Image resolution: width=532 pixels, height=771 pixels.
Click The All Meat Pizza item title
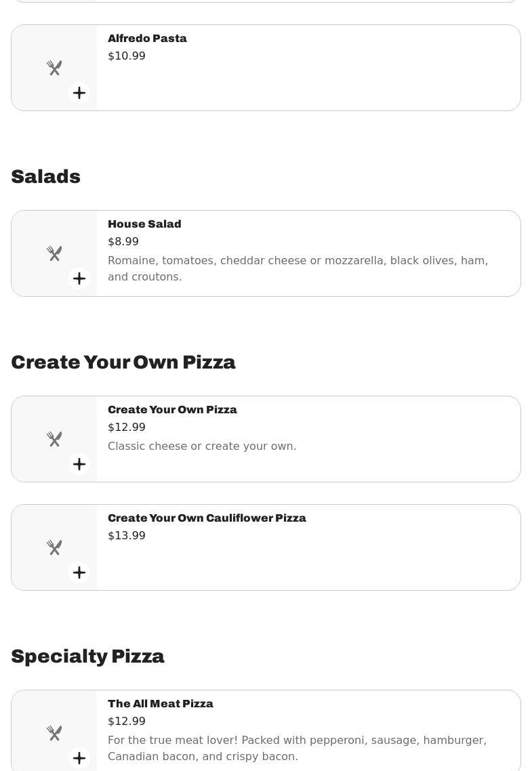coord(161,704)
